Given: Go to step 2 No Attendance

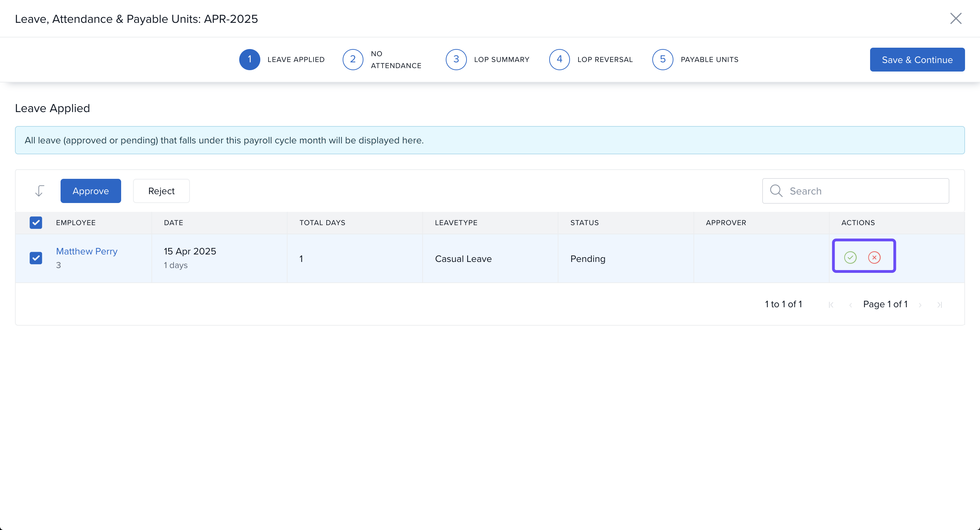Looking at the screenshot, I should [x=353, y=59].
